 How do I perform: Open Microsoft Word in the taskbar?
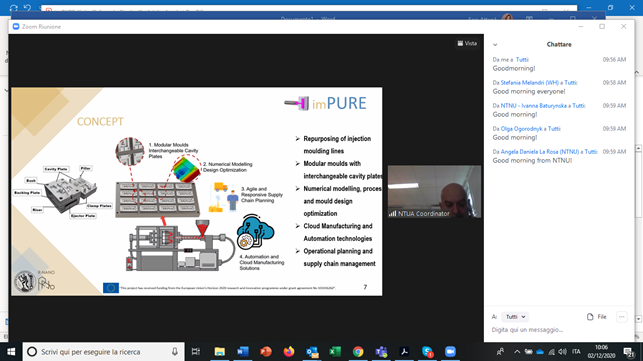tap(243, 352)
